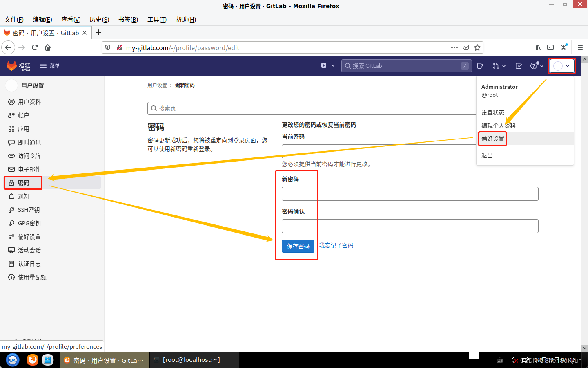Click the 用户设置 breadcrumb link
The image size is (588, 368).
pos(157,85)
